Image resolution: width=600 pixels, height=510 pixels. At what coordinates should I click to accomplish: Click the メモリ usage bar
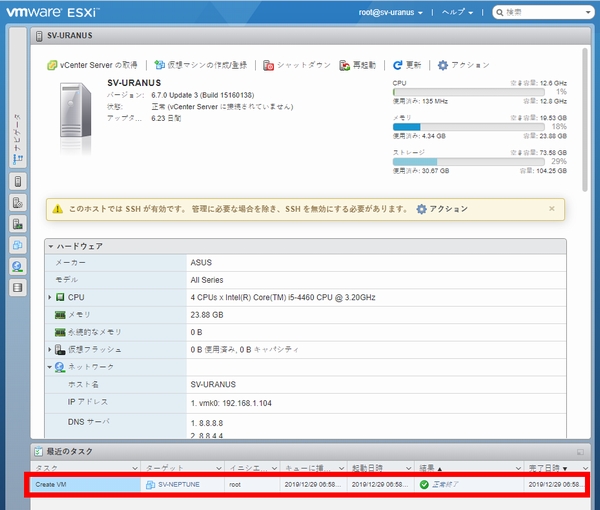tap(469, 127)
